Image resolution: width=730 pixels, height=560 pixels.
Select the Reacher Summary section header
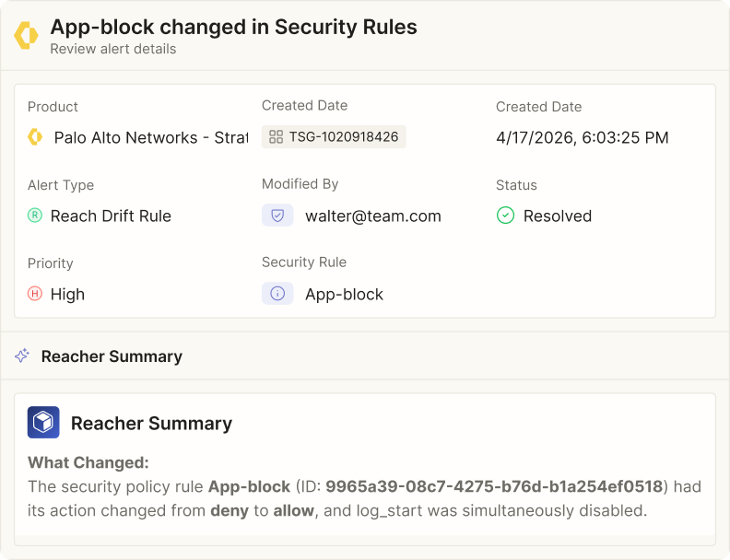coord(365,356)
